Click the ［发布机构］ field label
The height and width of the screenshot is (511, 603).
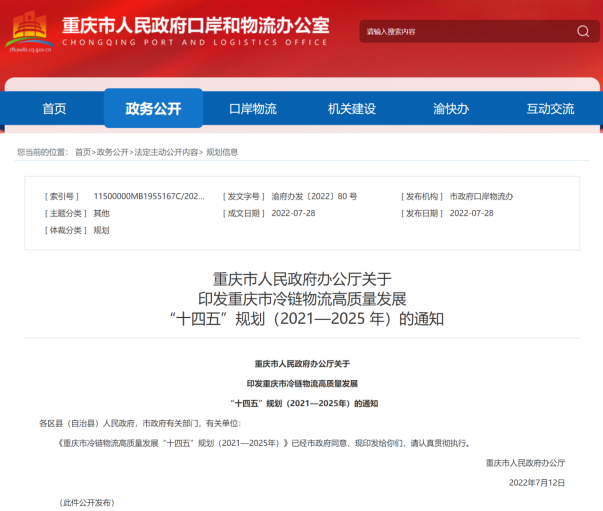(x=422, y=196)
